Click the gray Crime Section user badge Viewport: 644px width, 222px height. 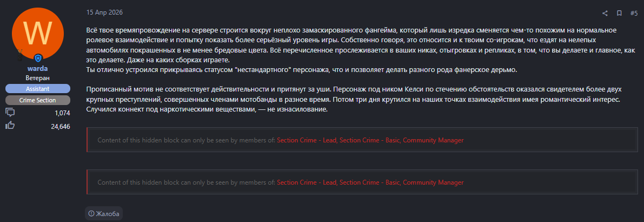coord(37,100)
